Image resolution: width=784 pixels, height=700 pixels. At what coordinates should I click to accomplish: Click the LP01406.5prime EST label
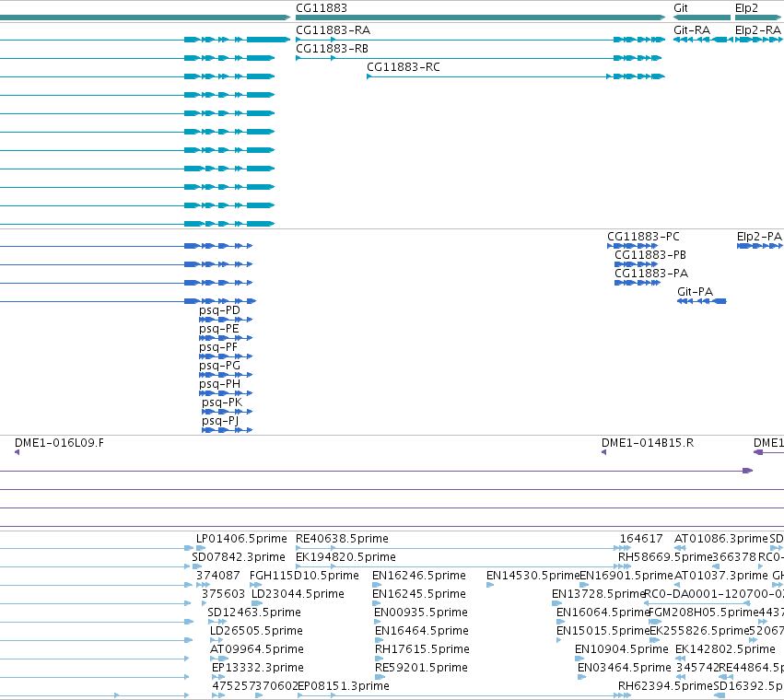tap(241, 539)
